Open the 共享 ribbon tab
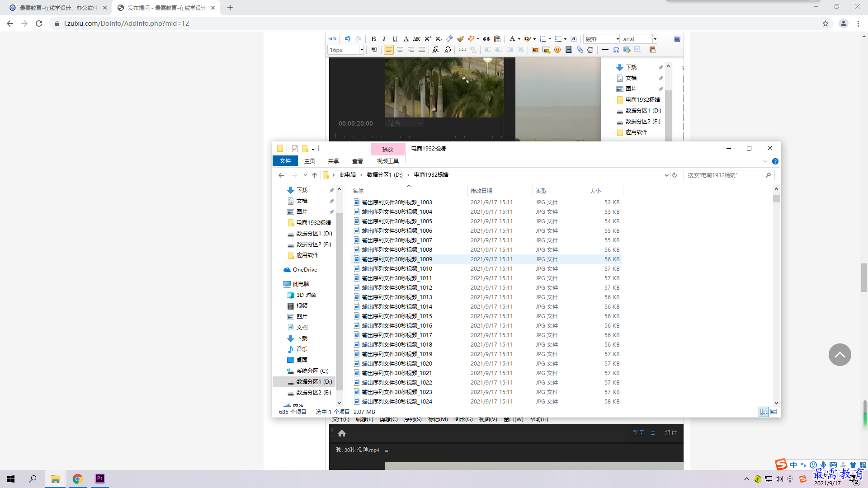This screenshot has height=488, width=868. 334,161
